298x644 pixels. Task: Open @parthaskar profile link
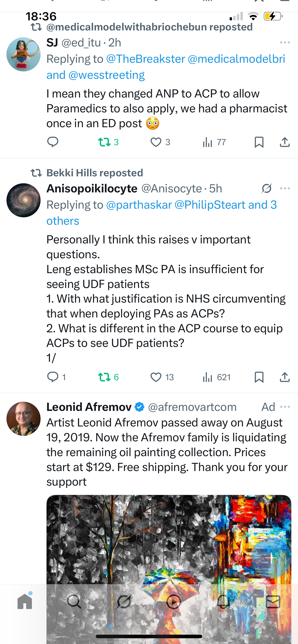tap(139, 205)
